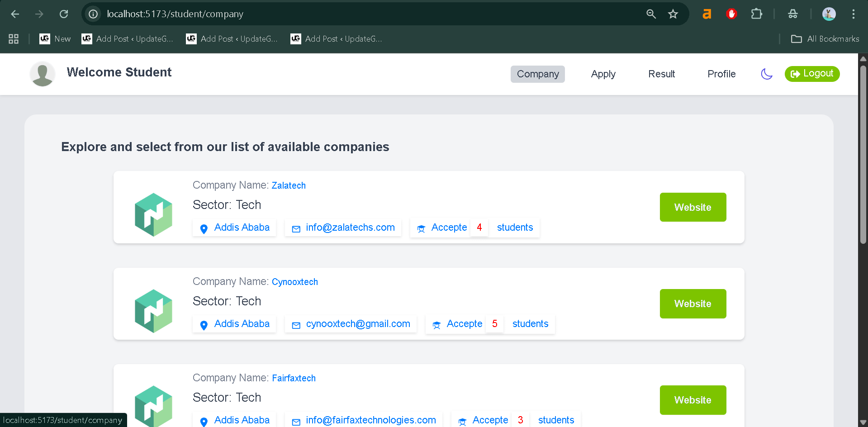Click the location pin icon beside Addis Ababa
Viewport: 868px width, 427px height.
click(x=204, y=229)
